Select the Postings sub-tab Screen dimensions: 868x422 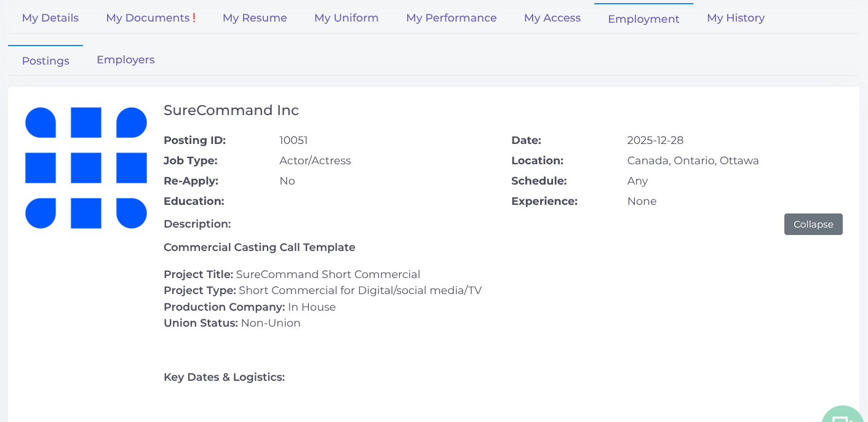point(46,61)
